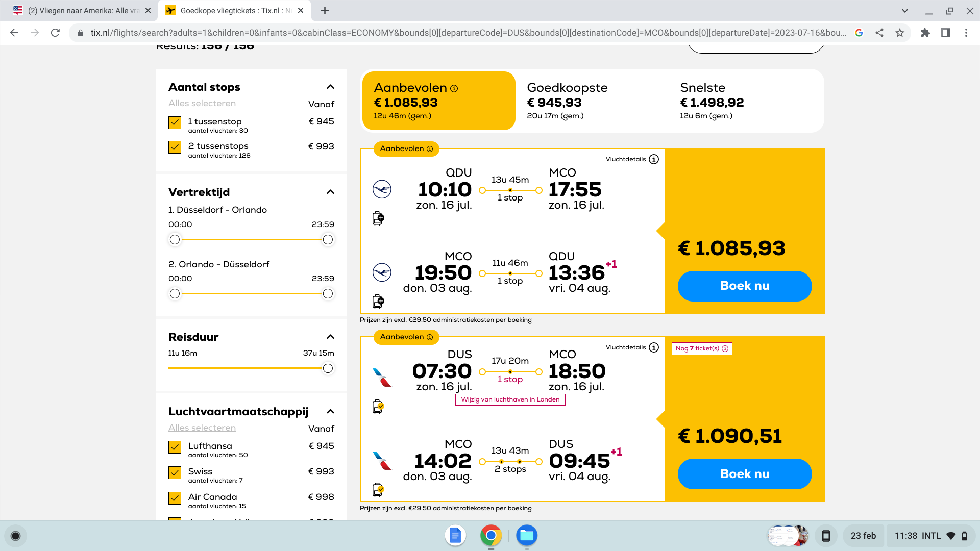Image resolution: width=980 pixels, height=551 pixels.
Task: Click the Reisduur slider handle
Action: pos(328,368)
